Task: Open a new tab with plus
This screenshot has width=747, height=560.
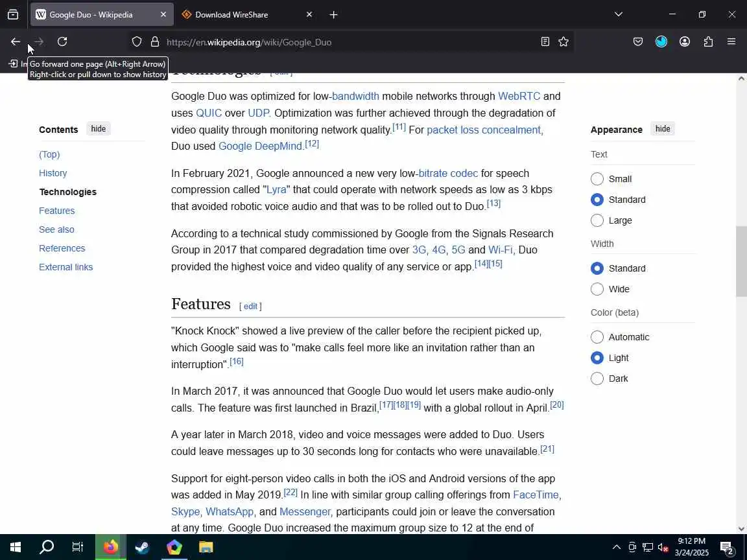Action: coord(333,15)
